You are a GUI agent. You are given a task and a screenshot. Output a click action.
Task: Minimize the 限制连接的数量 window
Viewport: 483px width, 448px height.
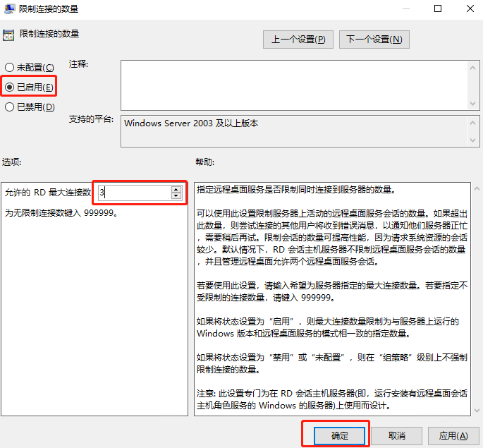click(x=405, y=9)
